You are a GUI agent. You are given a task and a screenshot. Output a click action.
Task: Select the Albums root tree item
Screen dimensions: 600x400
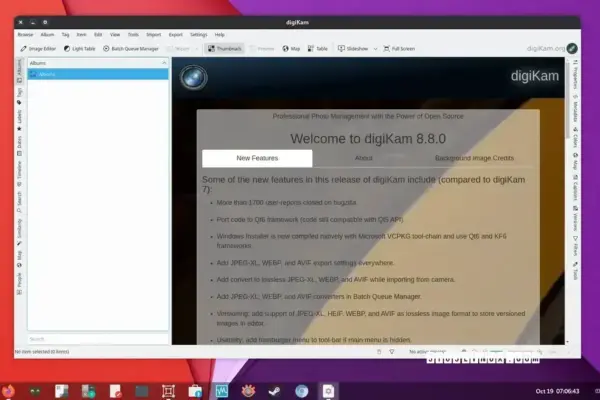tap(98, 74)
